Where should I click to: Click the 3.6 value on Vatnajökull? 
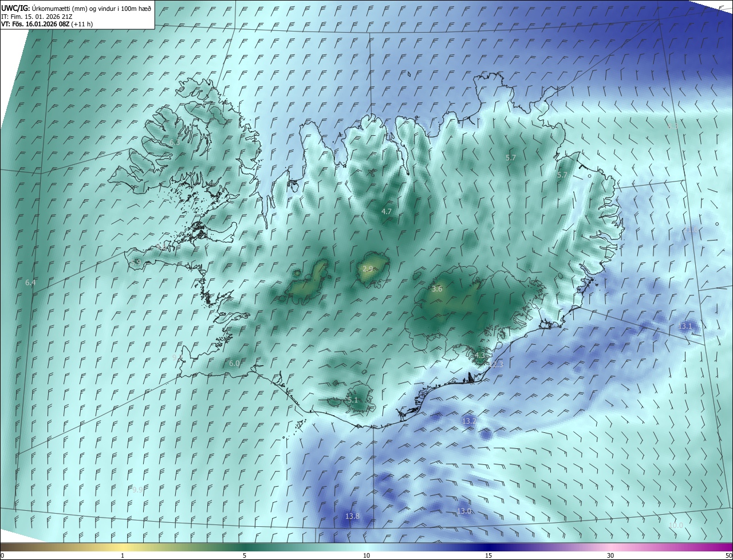coord(437,289)
